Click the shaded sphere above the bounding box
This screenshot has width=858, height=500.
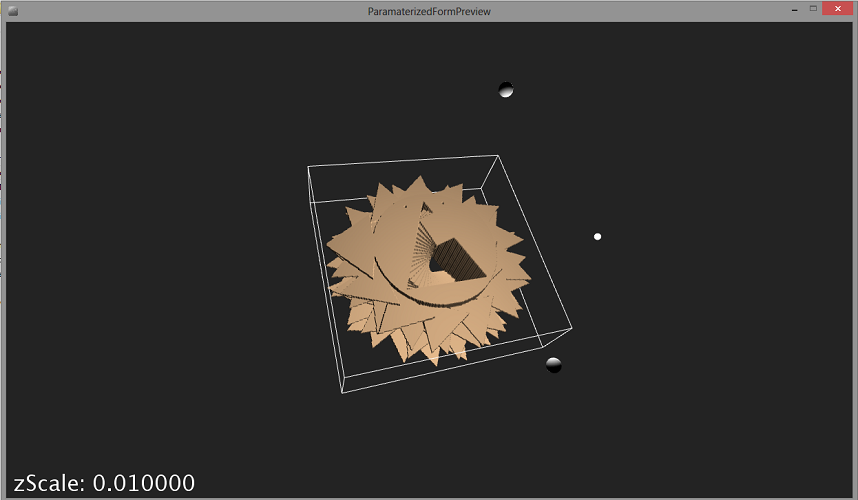(x=506, y=90)
